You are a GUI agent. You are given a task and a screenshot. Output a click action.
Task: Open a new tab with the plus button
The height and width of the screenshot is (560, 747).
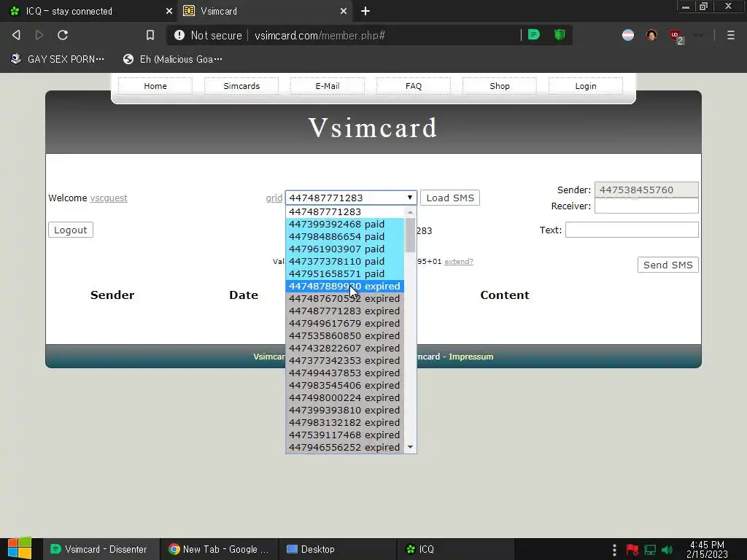click(x=365, y=11)
